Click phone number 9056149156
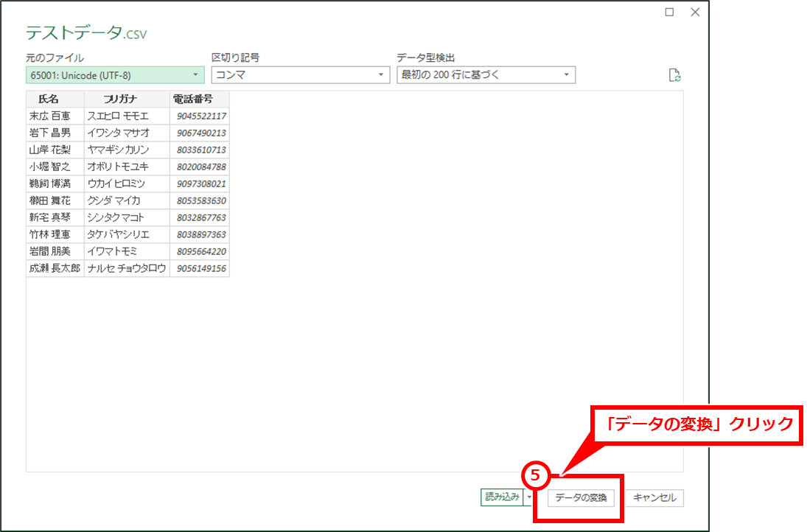 coord(200,269)
